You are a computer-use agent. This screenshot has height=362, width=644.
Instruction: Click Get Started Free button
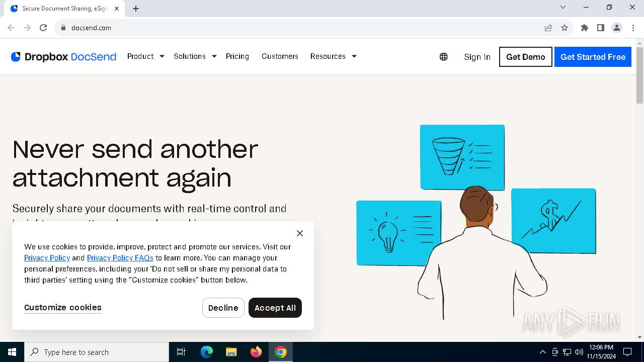click(593, 57)
